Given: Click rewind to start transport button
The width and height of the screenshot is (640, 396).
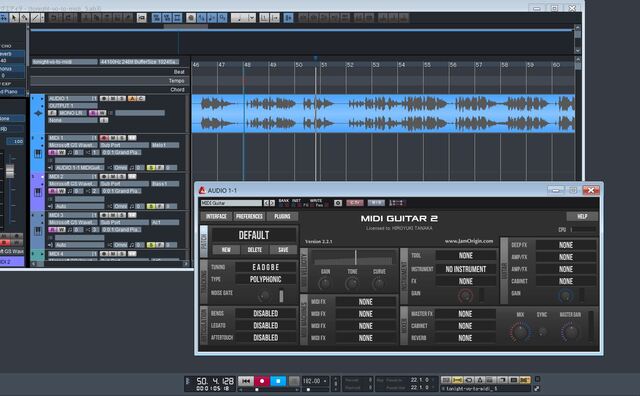Looking at the screenshot, I should 246,381.
